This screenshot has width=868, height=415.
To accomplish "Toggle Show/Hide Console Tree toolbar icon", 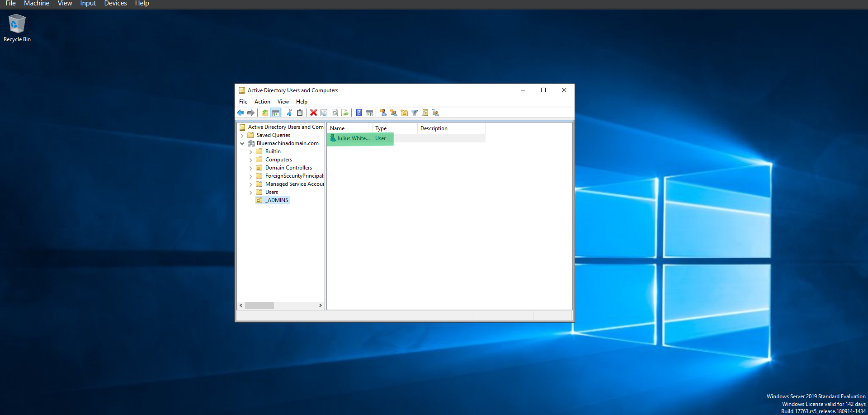I will (276, 113).
